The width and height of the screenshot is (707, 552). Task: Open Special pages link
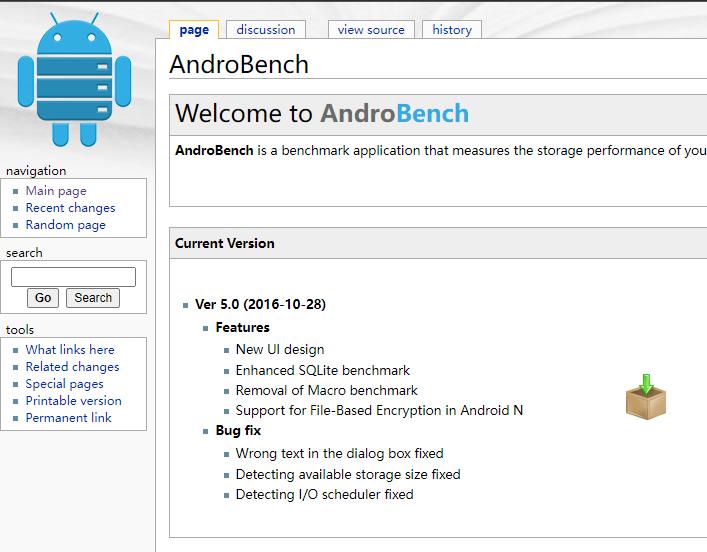click(64, 384)
